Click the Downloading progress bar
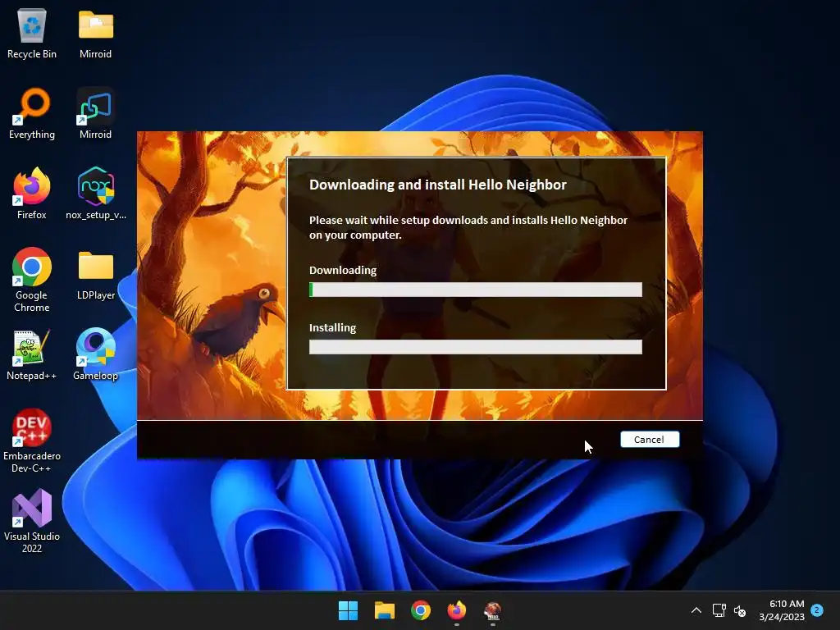The image size is (840, 630). tap(475, 290)
